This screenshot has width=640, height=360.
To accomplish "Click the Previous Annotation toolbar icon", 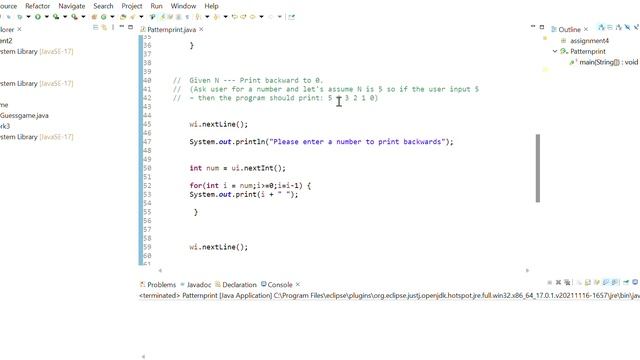I will 216,17.
